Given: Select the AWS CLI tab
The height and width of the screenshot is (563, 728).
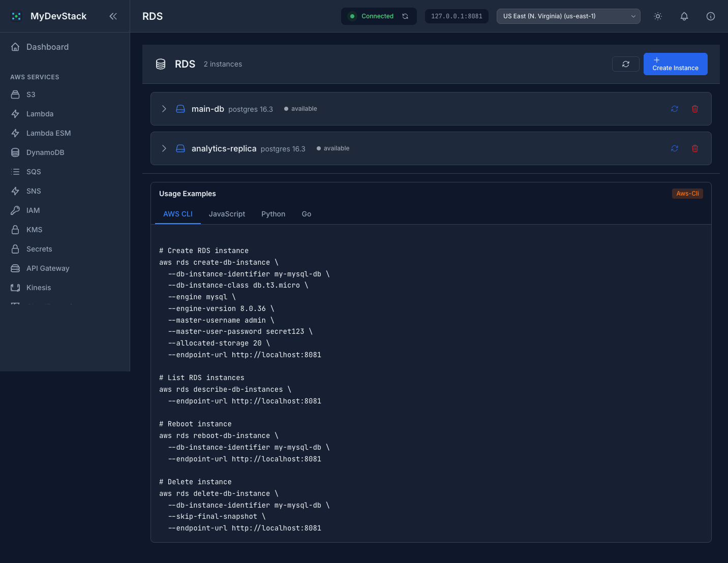Looking at the screenshot, I should 178,214.
